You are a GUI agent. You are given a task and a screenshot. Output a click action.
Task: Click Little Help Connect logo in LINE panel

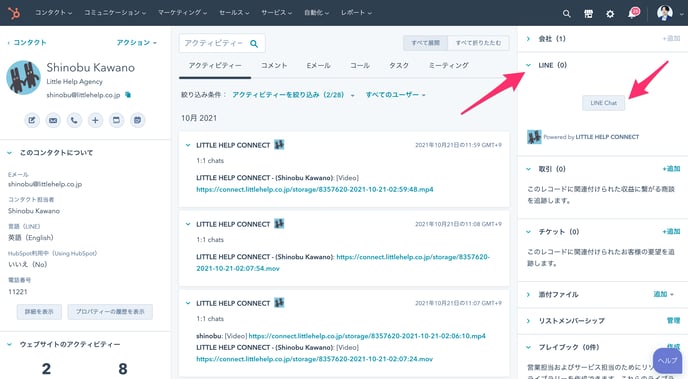point(534,137)
